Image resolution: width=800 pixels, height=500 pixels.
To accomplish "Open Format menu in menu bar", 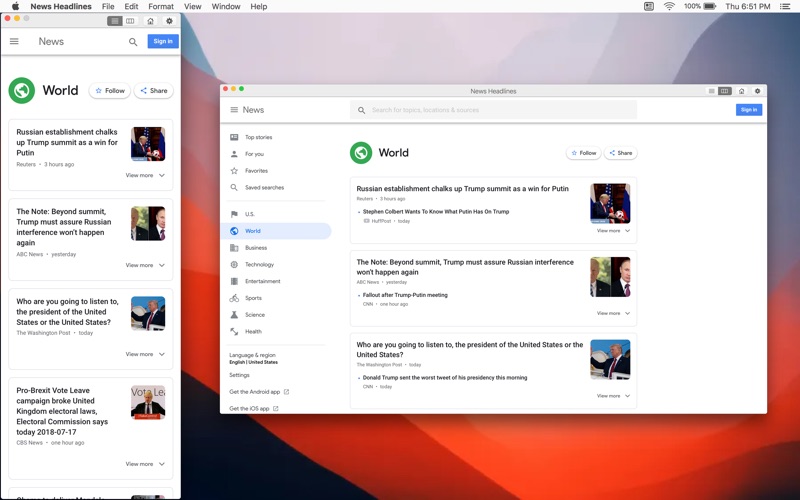I will [161, 7].
